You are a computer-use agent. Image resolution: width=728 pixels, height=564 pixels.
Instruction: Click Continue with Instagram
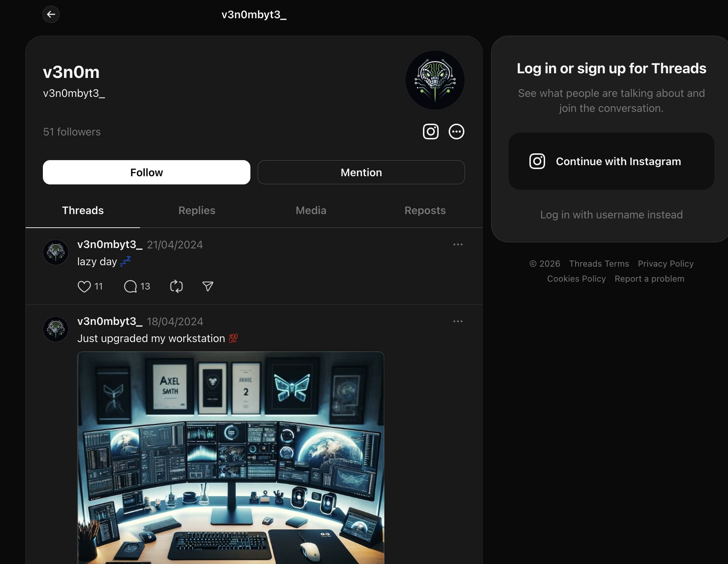pyautogui.click(x=611, y=161)
